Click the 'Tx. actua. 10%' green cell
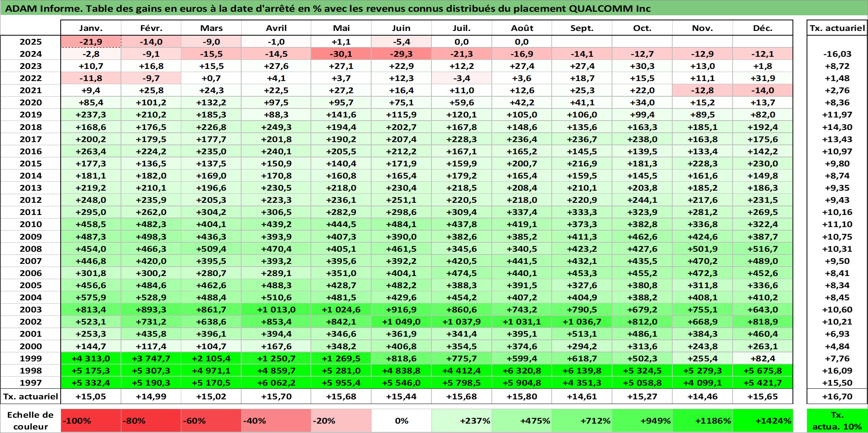The image size is (868, 433). [x=837, y=420]
